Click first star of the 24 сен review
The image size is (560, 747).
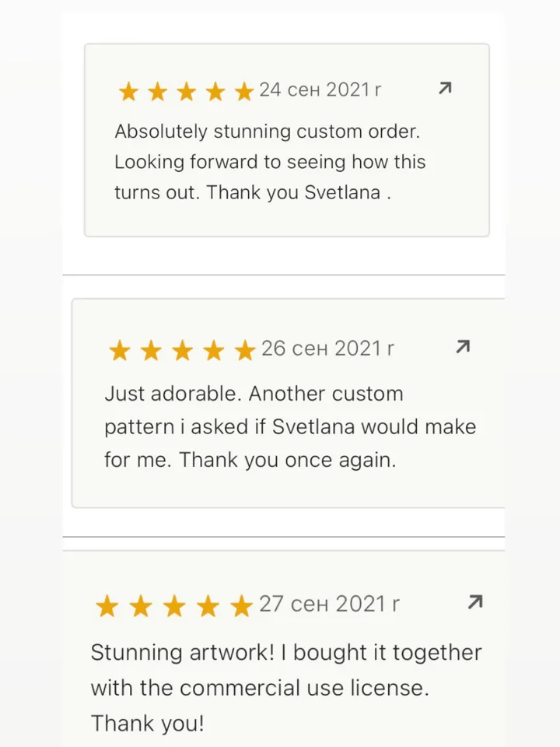coord(128,93)
